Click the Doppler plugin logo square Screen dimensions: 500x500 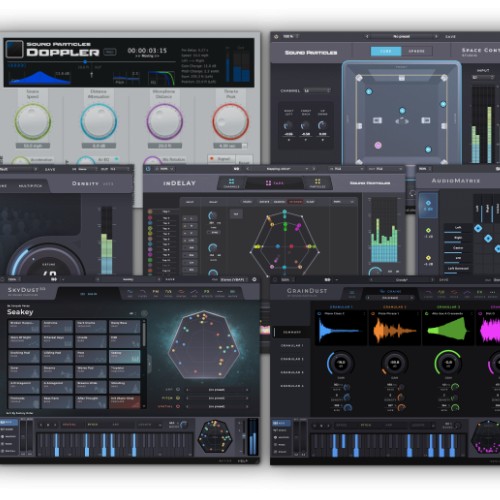15,49
